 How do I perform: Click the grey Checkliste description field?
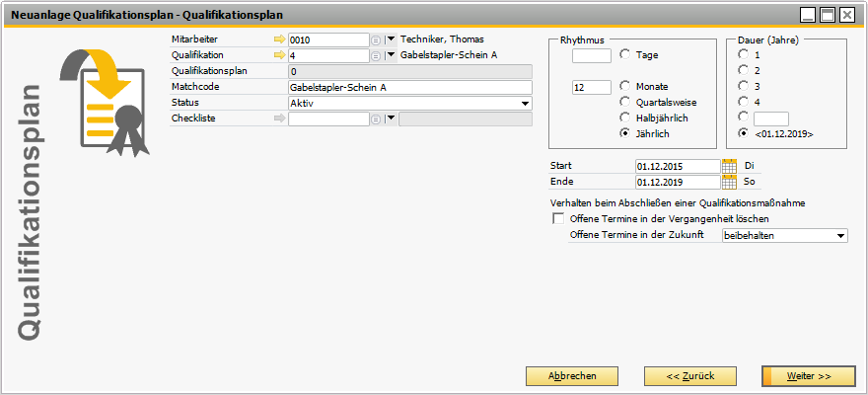(466, 119)
